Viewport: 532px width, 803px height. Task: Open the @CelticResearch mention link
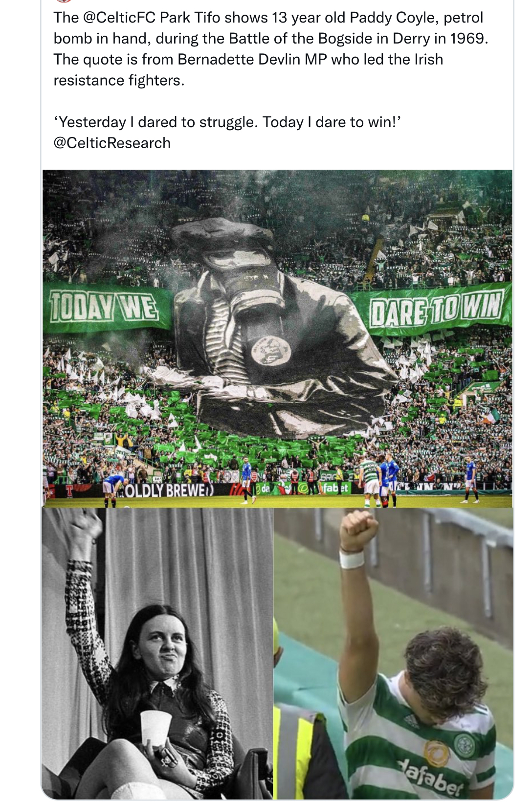112,143
